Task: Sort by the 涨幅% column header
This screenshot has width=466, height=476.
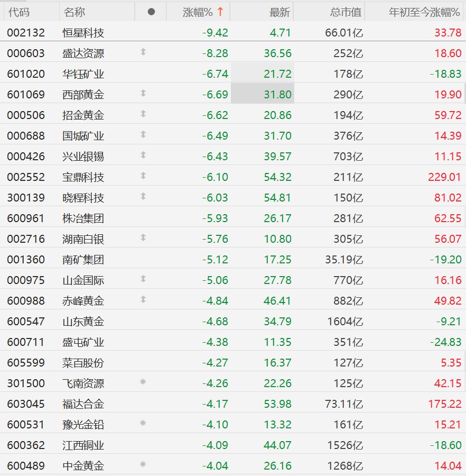Action: [198, 12]
